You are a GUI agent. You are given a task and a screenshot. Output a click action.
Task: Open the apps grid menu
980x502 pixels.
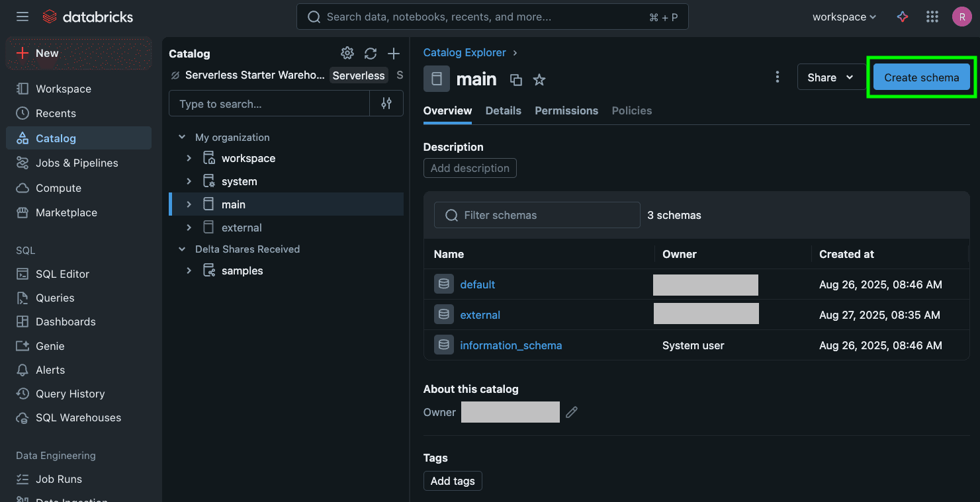pos(932,17)
